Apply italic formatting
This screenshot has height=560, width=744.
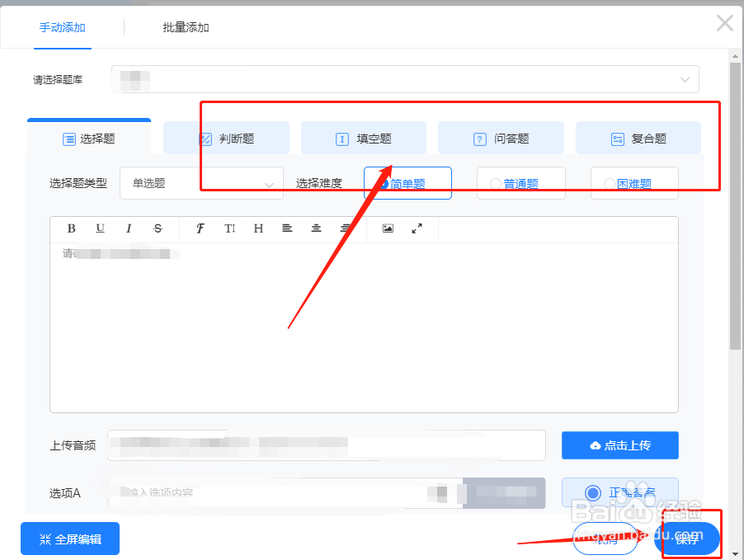129,229
